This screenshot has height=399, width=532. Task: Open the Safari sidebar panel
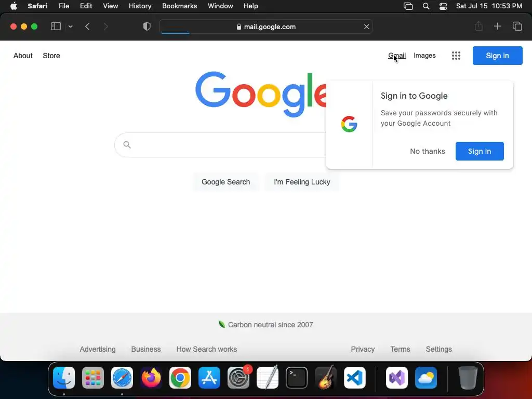tap(56, 26)
